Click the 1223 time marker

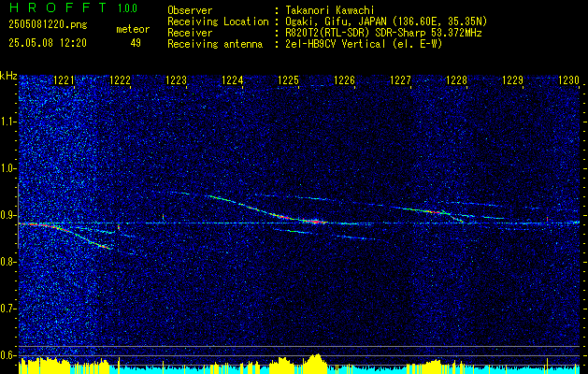[x=177, y=80]
